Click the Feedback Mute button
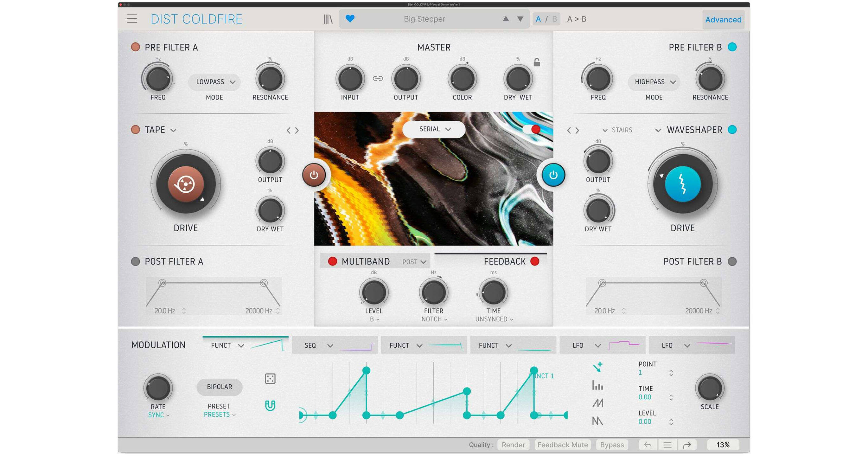This screenshot has width=868, height=456. point(562,445)
